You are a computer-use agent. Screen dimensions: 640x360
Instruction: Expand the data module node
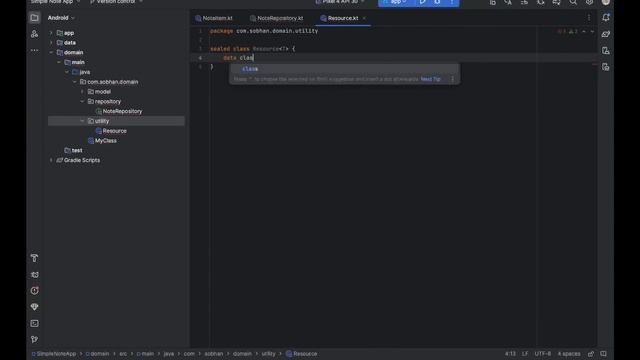pyautogui.click(x=51, y=42)
